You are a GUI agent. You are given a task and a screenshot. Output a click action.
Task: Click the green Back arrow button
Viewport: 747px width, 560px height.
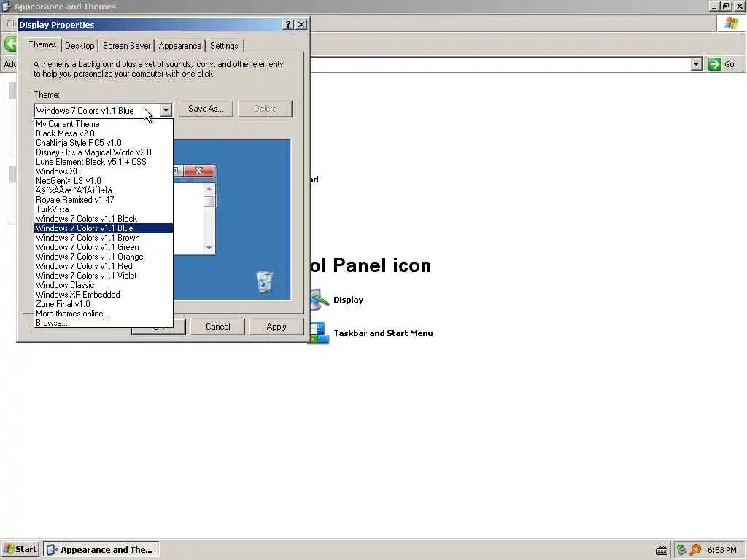click(x=10, y=44)
